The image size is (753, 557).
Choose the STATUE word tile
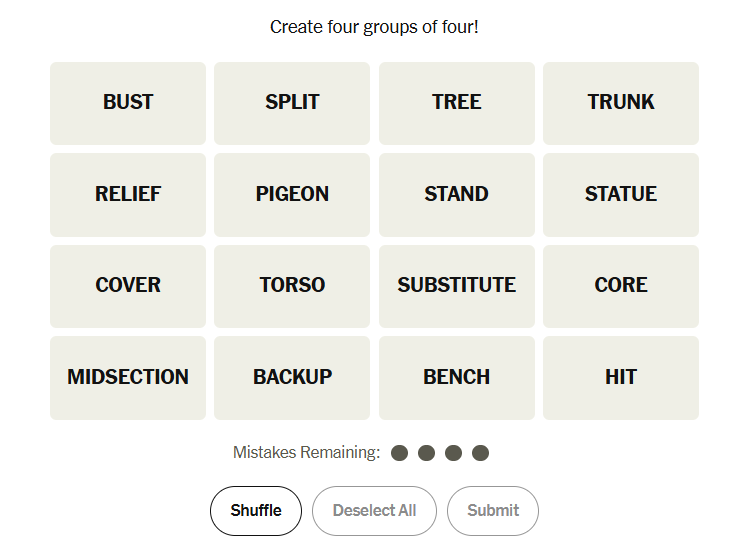[x=621, y=195]
